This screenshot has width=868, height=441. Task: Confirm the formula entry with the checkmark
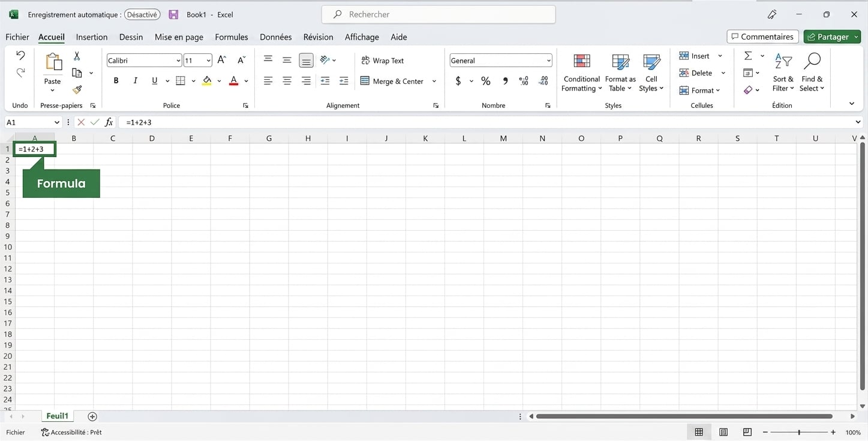[x=95, y=122]
